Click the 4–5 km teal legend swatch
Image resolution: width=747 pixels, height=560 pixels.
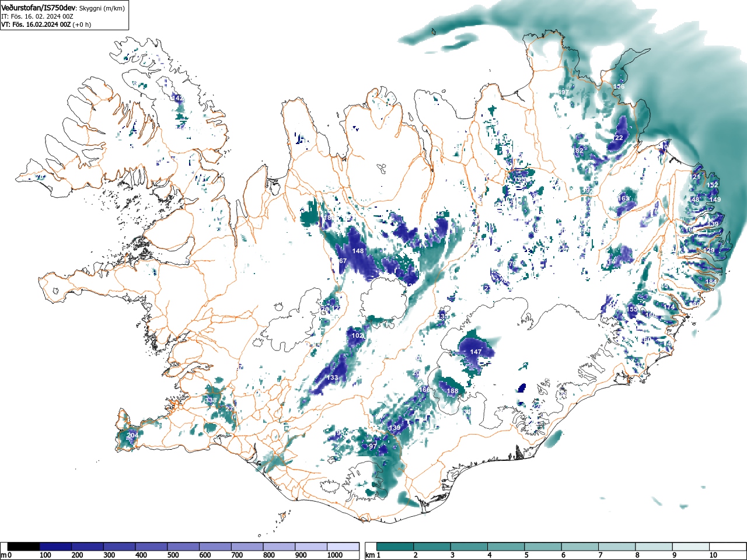click(x=507, y=547)
